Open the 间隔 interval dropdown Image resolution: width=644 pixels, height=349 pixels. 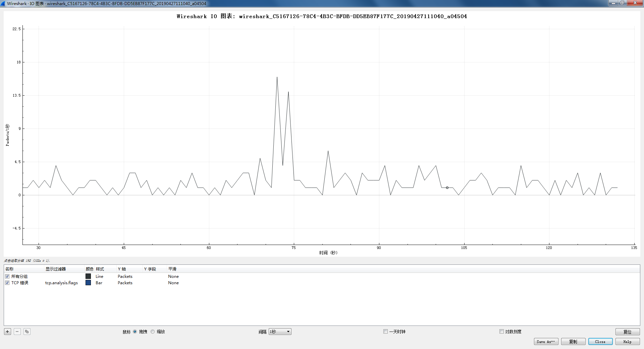click(280, 332)
